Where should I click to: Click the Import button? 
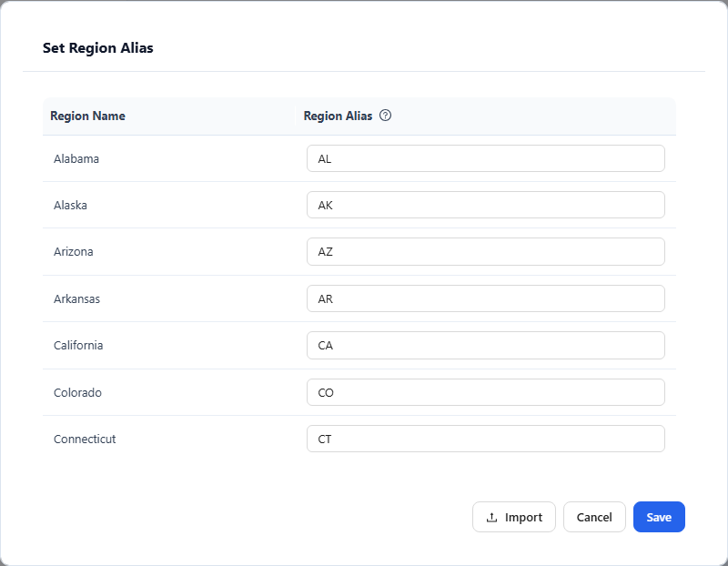(x=514, y=517)
